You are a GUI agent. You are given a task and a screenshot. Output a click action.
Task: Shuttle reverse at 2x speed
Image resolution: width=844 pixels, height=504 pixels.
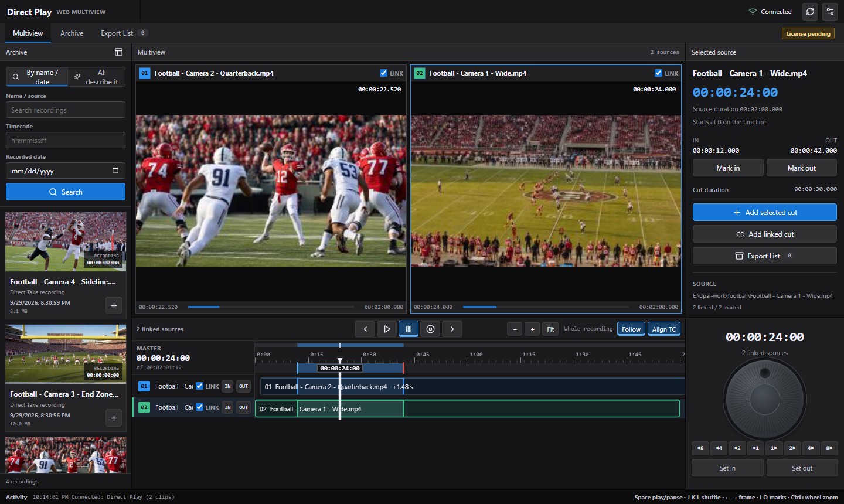[x=737, y=448]
